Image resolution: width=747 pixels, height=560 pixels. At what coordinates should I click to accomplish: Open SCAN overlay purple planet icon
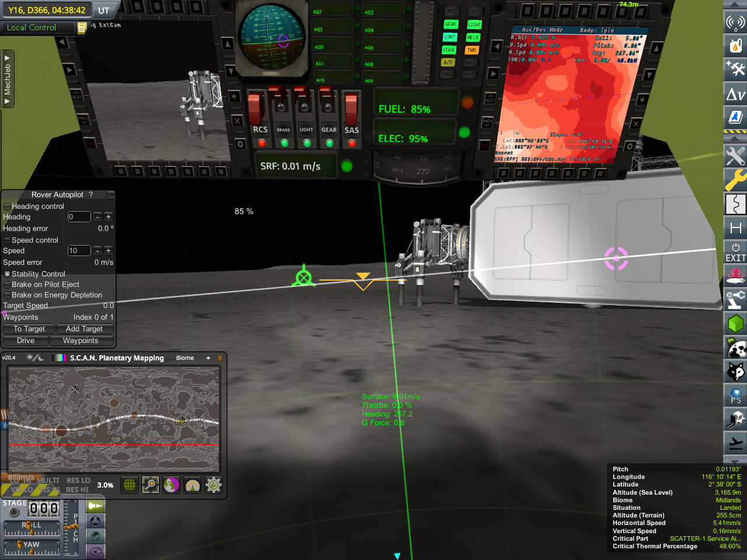pyautogui.click(x=172, y=485)
